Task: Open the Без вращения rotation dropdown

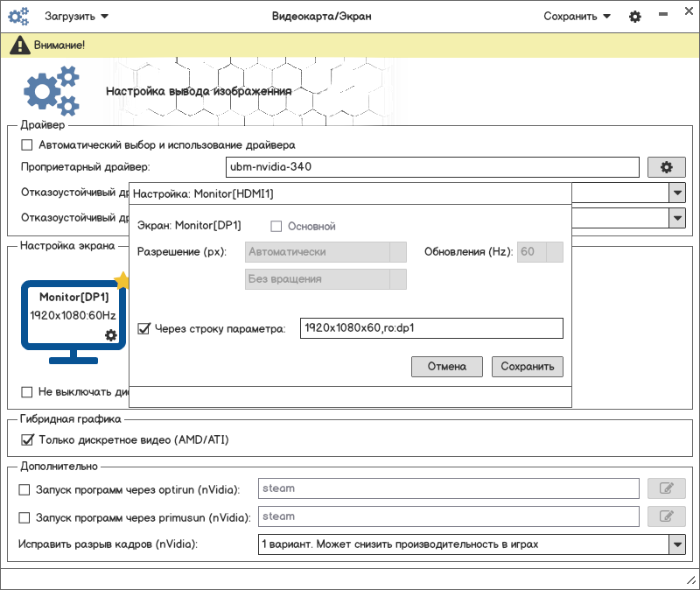Action: coord(325,279)
